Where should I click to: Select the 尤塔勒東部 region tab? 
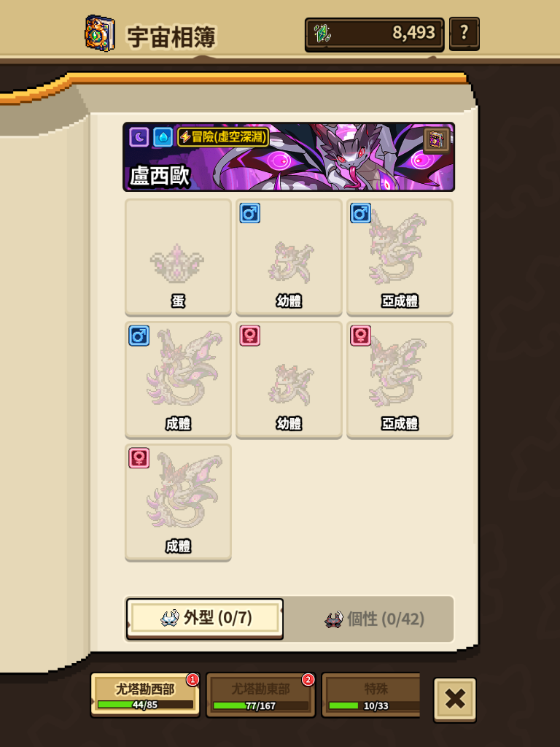coord(260,695)
